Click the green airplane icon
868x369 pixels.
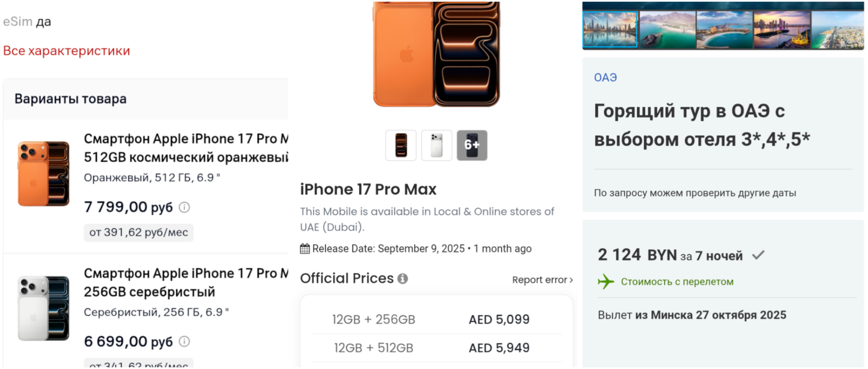click(x=606, y=282)
